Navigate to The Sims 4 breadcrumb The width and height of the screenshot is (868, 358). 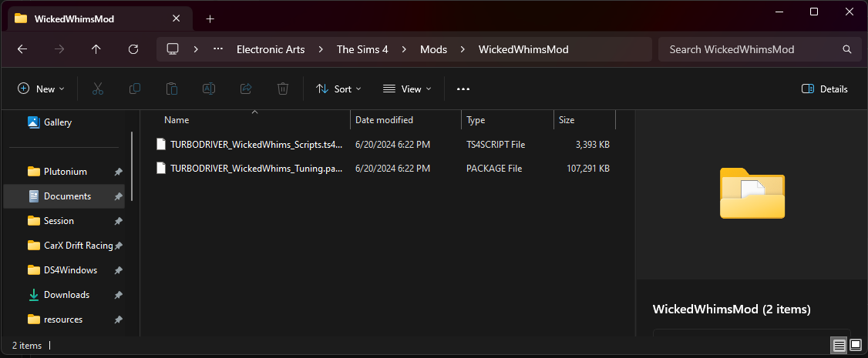coord(362,49)
